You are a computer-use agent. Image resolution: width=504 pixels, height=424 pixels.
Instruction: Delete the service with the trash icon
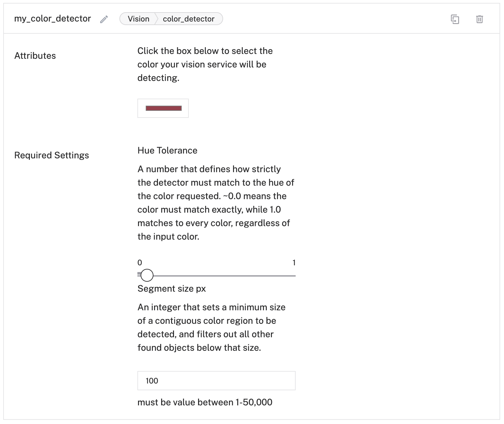point(479,19)
